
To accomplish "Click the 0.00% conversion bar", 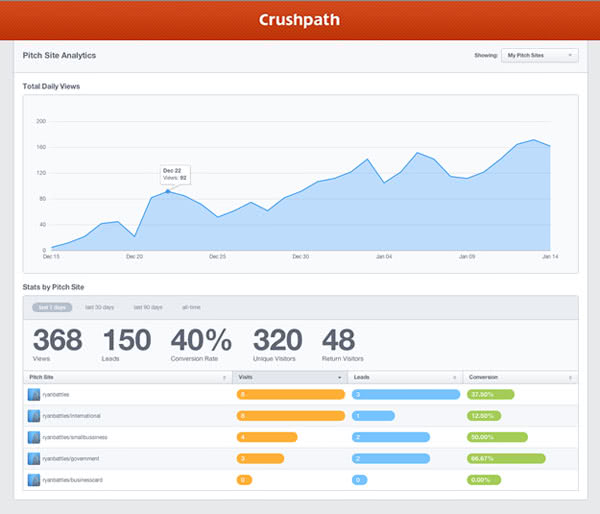I will coord(484,480).
